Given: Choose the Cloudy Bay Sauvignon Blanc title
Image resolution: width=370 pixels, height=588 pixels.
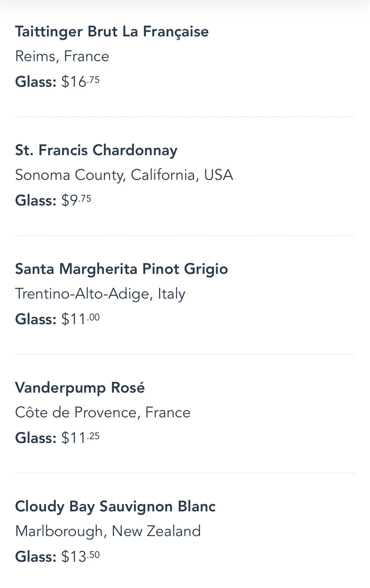Looking at the screenshot, I should 115,506.
